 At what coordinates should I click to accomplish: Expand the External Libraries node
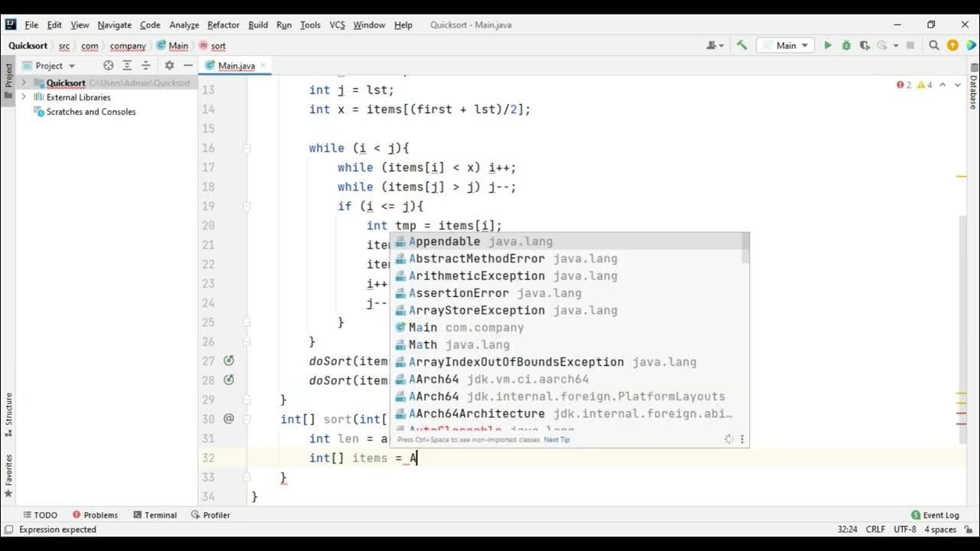click(x=24, y=97)
